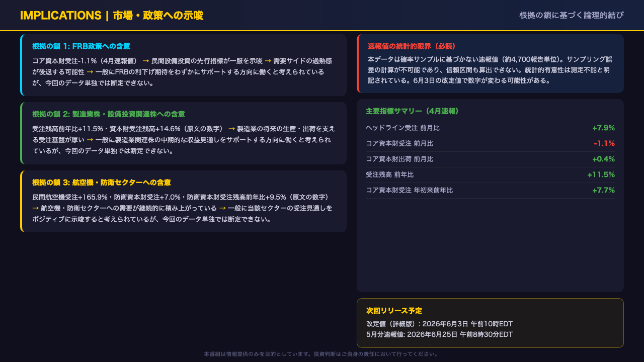Click line 5月分速報値: 2026年6月25日 午前8時30分EDT

(439, 334)
